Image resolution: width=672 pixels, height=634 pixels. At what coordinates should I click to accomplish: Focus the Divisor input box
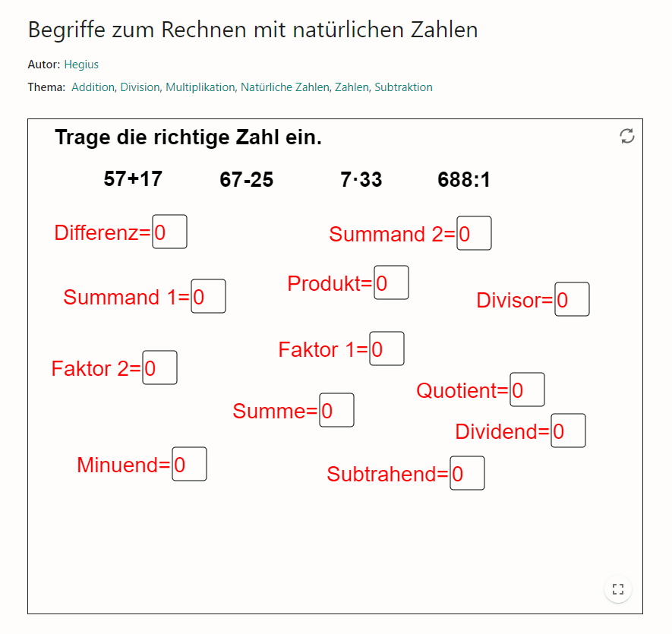coord(572,300)
